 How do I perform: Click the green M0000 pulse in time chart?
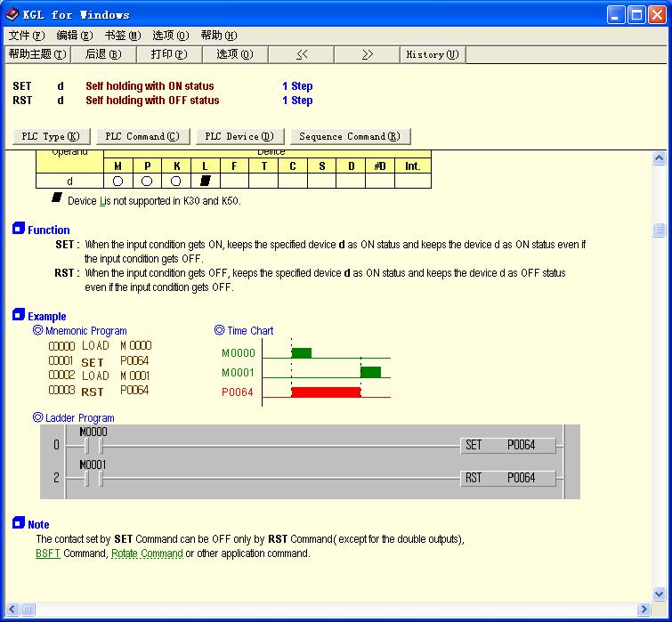point(302,353)
